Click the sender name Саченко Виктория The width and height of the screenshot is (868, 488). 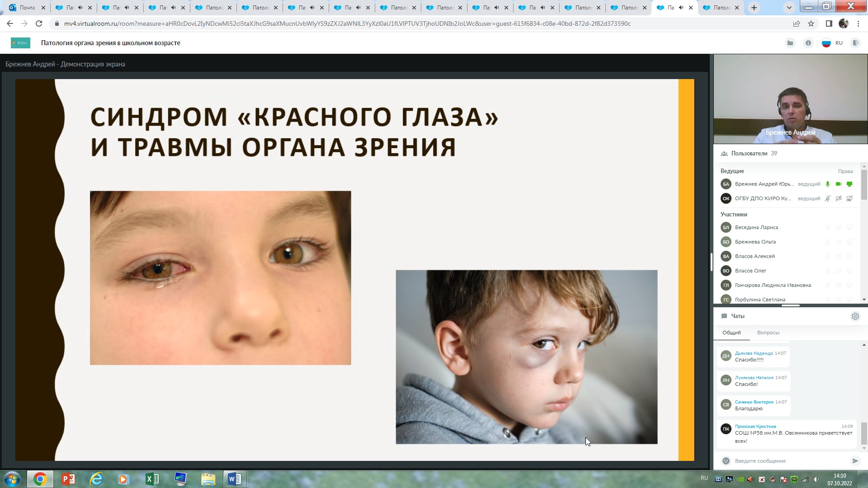click(x=754, y=402)
